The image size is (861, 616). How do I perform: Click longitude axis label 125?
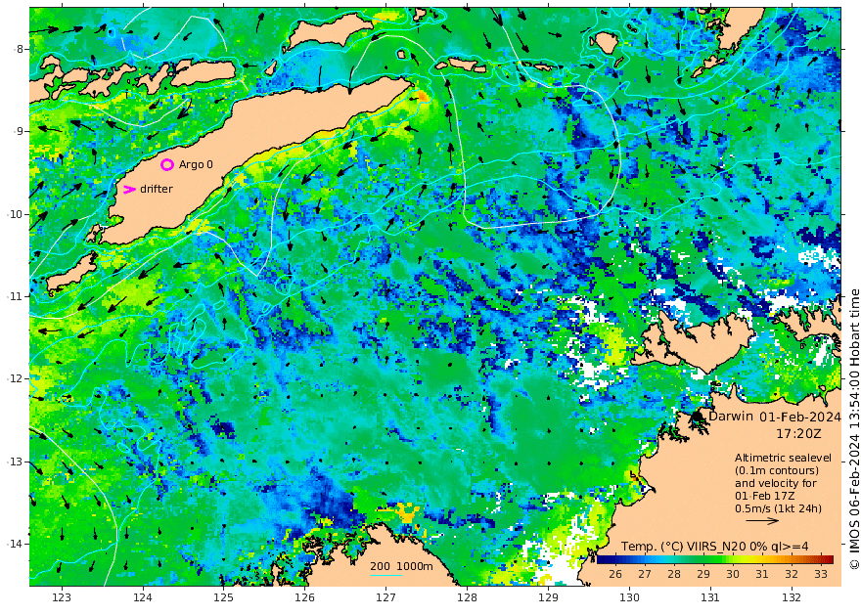(223, 597)
